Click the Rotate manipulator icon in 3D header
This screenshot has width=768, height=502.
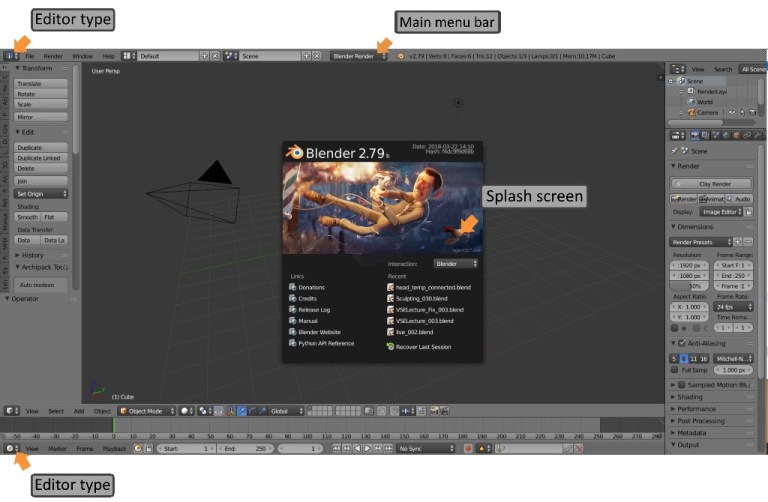click(252, 411)
